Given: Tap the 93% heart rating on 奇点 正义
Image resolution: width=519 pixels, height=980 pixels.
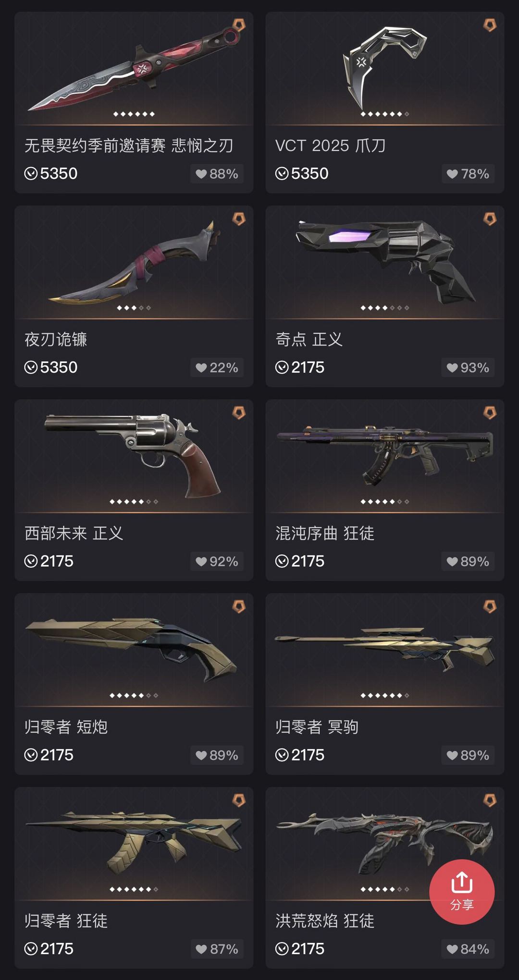Looking at the screenshot, I should (468, 368).
